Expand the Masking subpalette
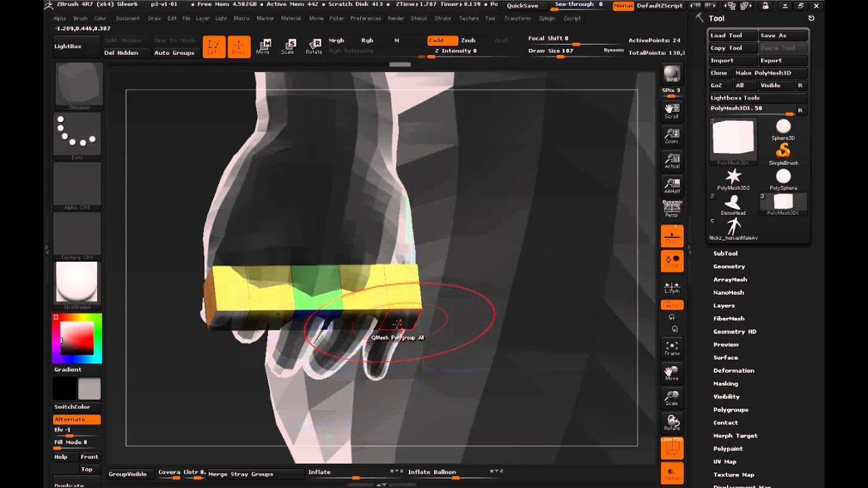 point(725,384)
